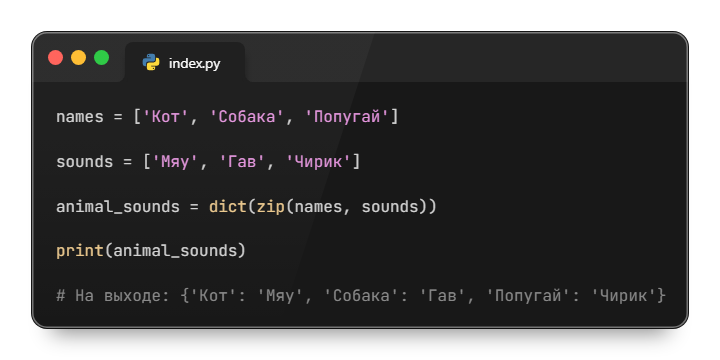Click the zip function keyword

[270, 207]
